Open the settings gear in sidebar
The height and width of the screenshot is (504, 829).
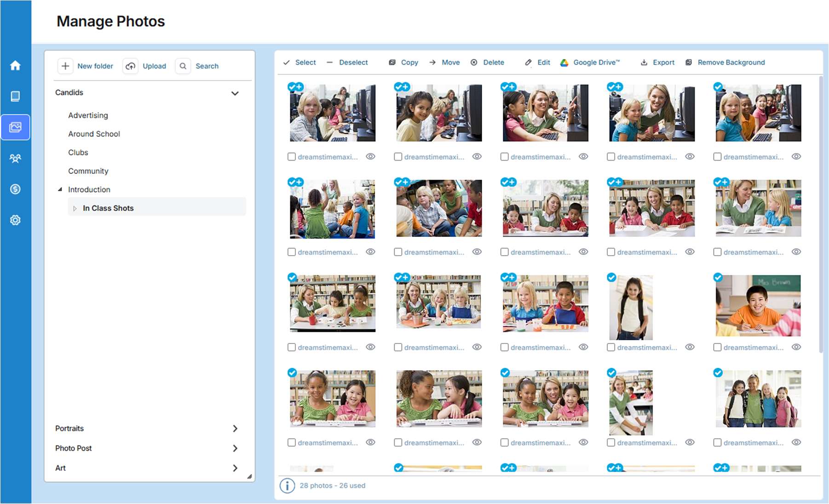click(15, 220)
